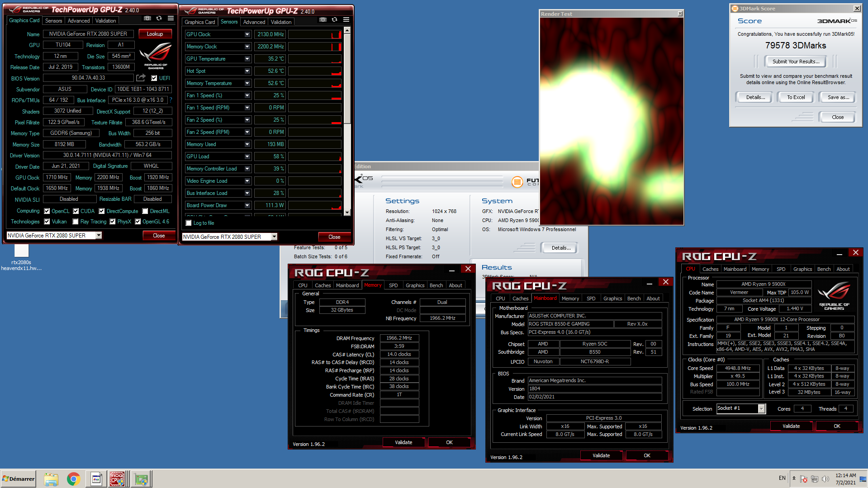Screen dimensions: 868x488
Task: Toggle Vulkan checkbox
Action: [47, 222]
